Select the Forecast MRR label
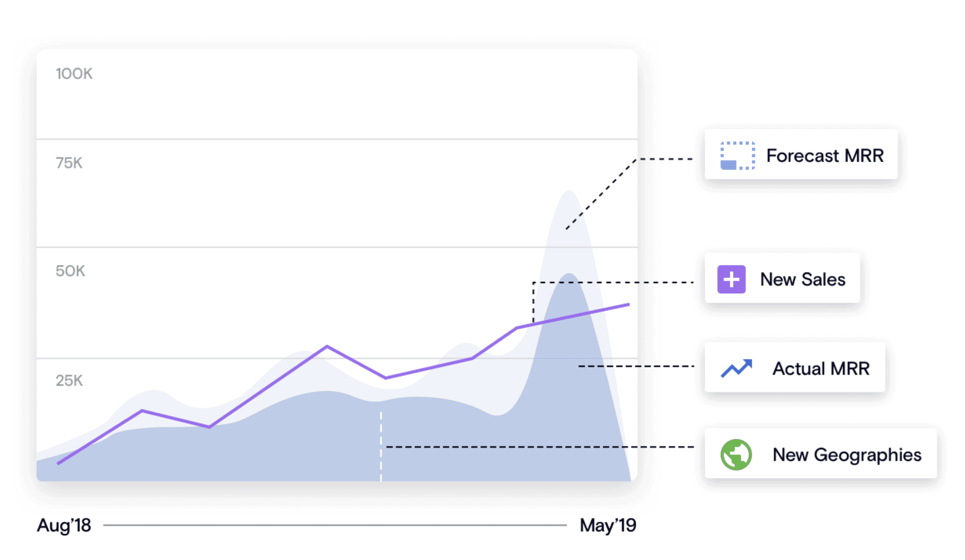The height and width of the screenshot is (560, 965). [824, 155]
